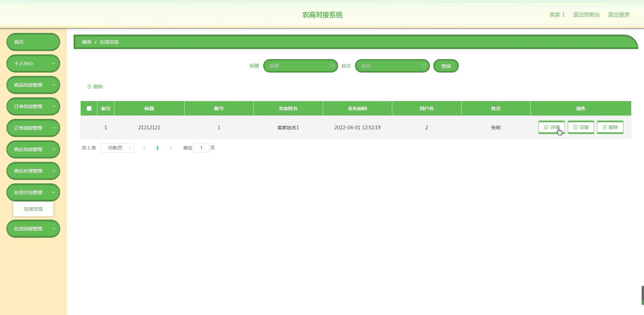This screenshot has width=644, height=315.
Task: Click the vertical scrollbar at right edge
Action: 642,295
